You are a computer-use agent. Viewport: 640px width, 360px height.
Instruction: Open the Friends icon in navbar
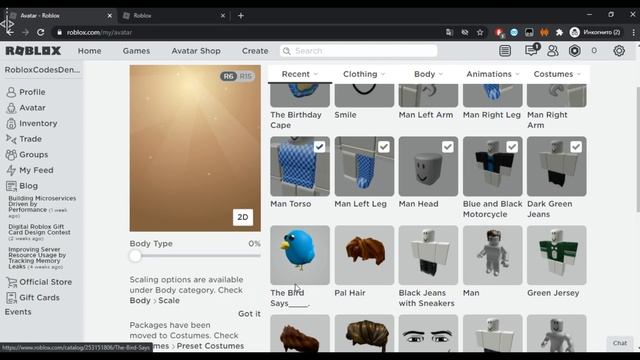(553, 51)
